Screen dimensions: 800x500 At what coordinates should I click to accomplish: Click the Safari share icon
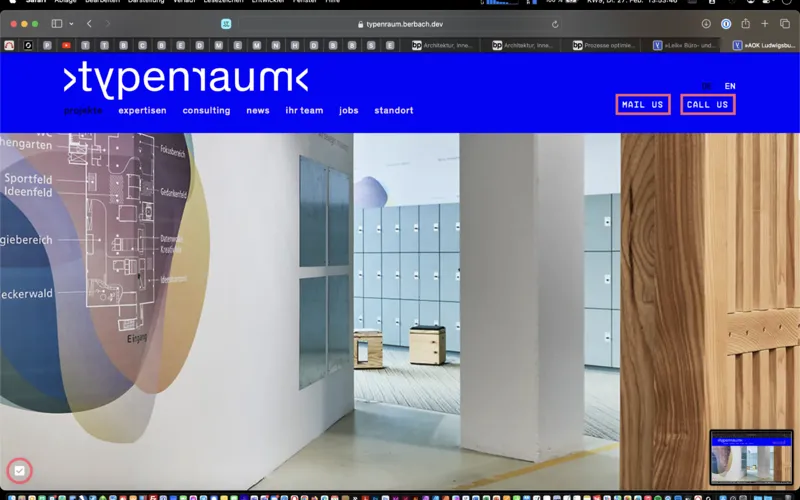[x=745, y=23]
